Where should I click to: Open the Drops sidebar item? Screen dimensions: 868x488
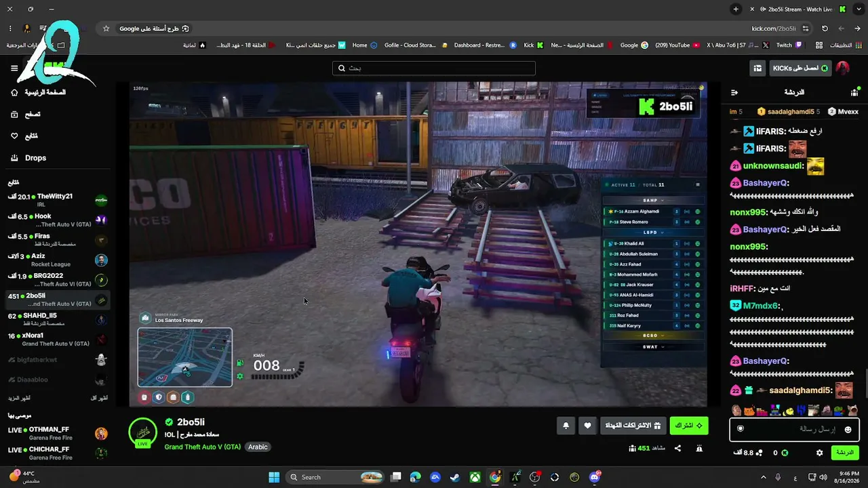click(x=28, y=158)
